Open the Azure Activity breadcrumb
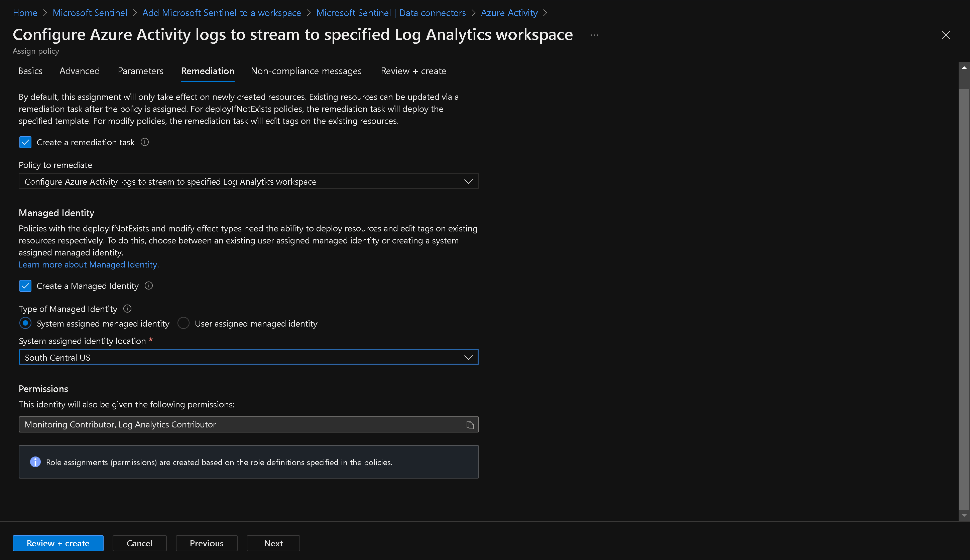The width and height of the screenshot is (970, 560). pos(509,13)
